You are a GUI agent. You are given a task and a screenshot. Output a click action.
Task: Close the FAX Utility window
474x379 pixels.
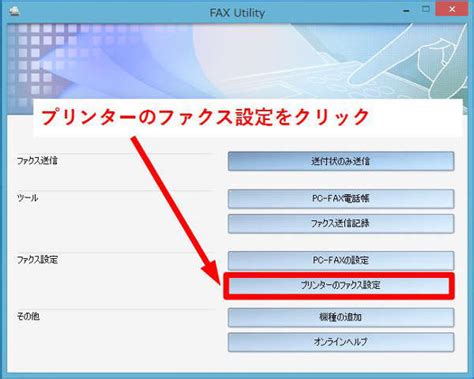coord(452,9)
